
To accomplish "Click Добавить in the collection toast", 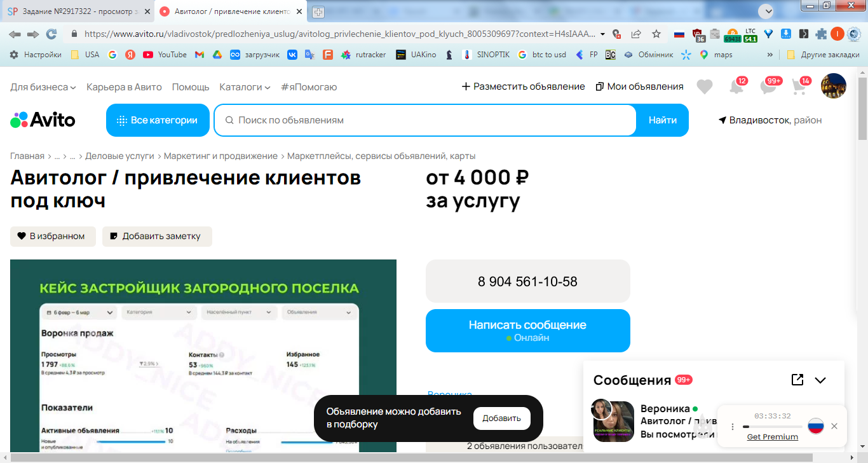I will point(502,418).
